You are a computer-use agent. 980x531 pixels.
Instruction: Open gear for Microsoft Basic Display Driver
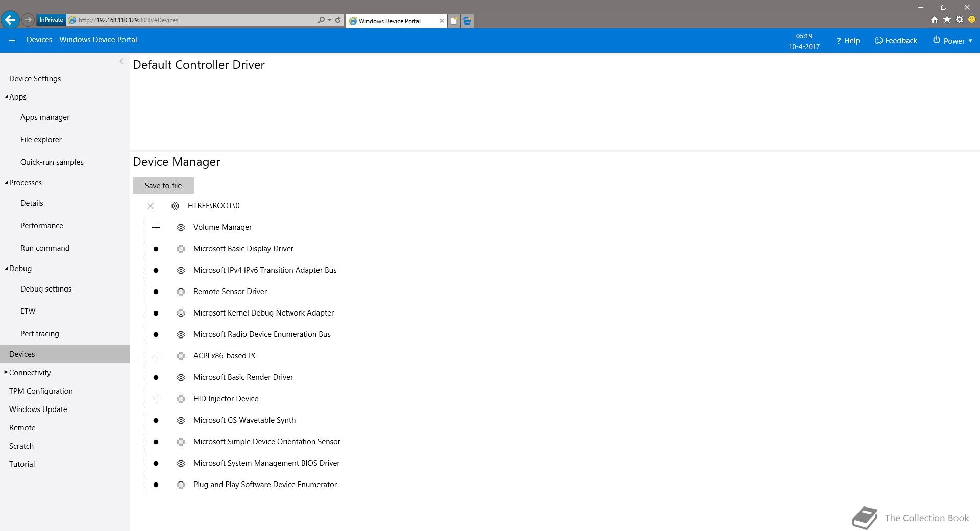[x=181, y=249]
